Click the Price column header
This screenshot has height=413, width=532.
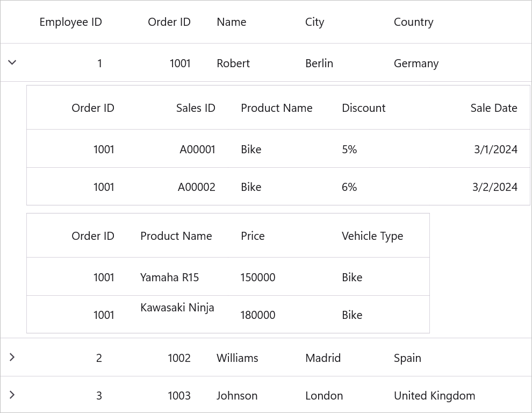pyautogui.click(x=253, y=236)
